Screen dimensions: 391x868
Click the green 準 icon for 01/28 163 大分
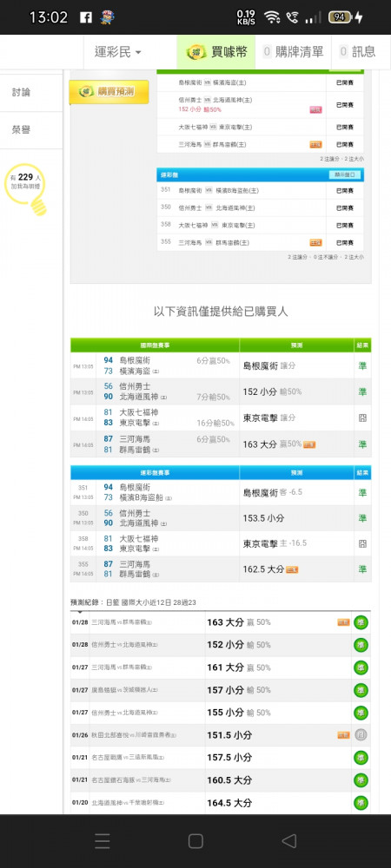[361, 622]
